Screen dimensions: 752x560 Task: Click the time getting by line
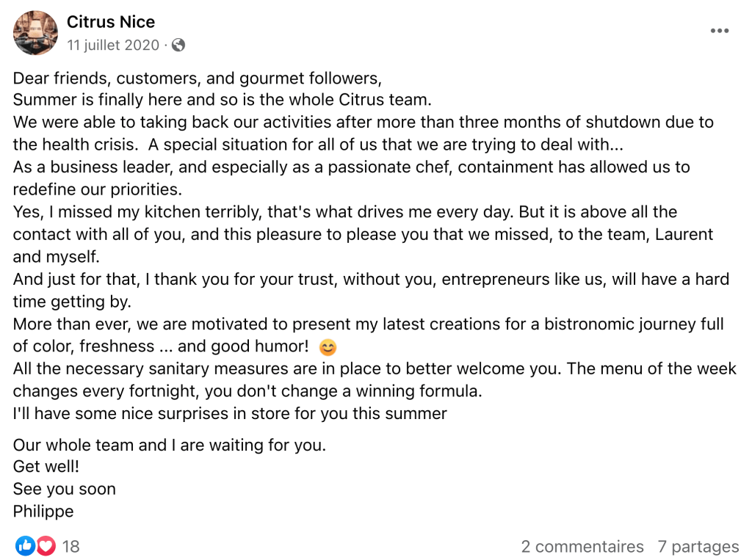point(72,302)
